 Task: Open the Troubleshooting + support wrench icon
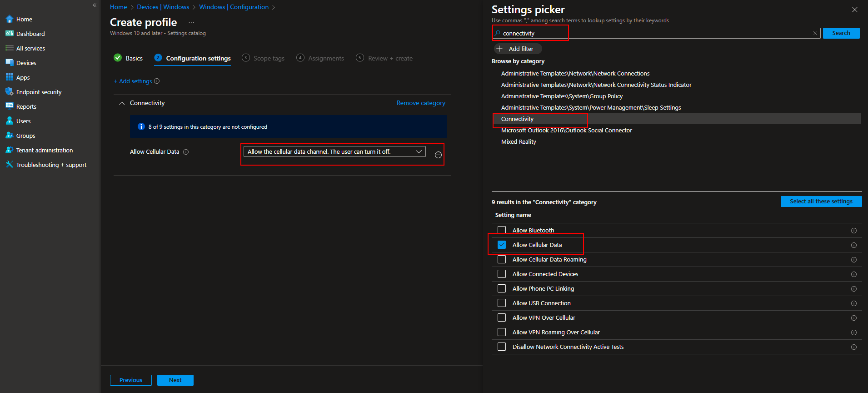coord(10,165)
